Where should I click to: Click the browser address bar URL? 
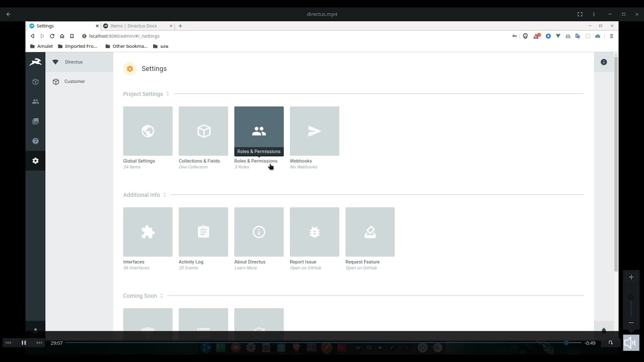pyautogui.click(x=124, y=36)
